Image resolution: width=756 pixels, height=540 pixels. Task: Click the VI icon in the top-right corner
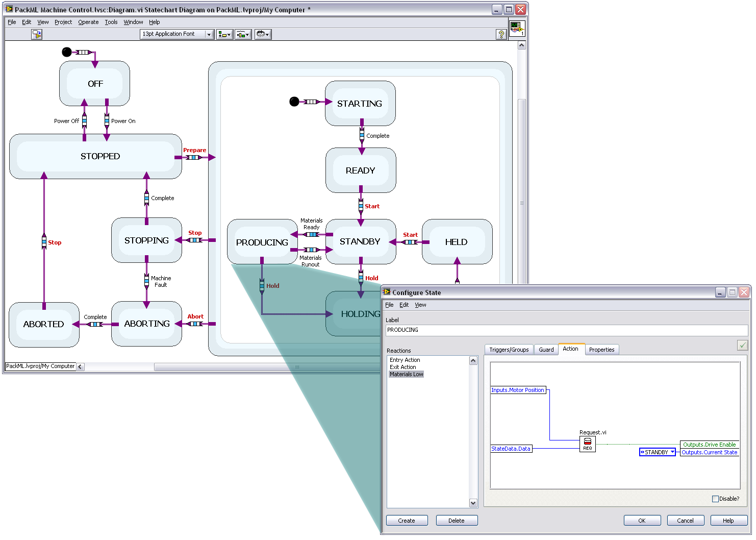517,28
